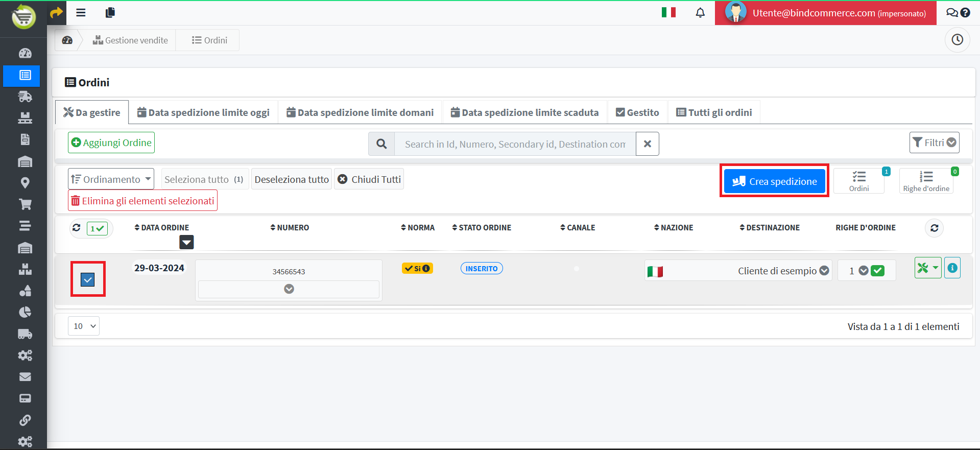The image size is (980, 450).
Task: Open the page size dropdown showing 10
Action: click(x=84, y=326)
